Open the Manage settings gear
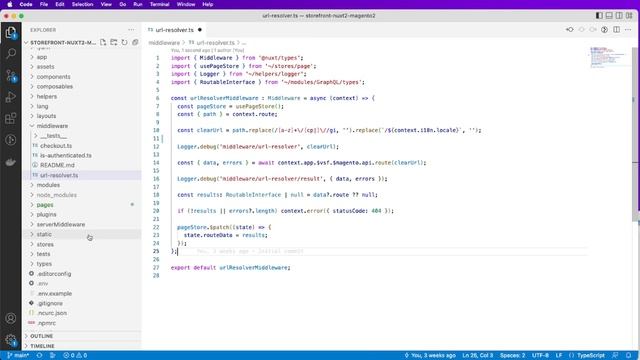The height and width of the screenshot is (360, 640). coord(11,340)
